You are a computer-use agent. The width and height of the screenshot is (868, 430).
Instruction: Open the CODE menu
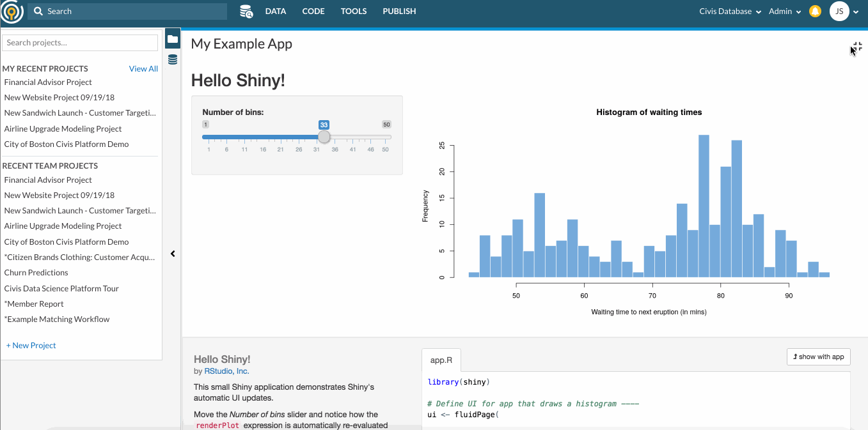(313, 12)
